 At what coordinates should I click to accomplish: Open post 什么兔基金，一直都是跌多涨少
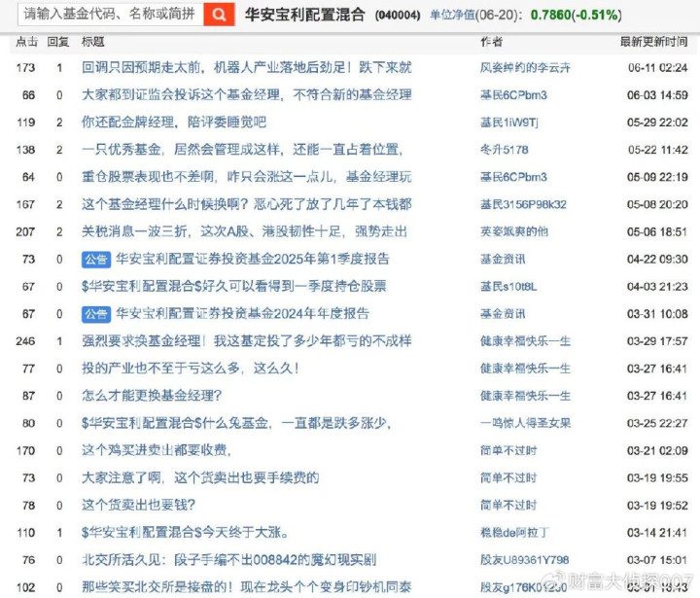(x=236, y=423)
